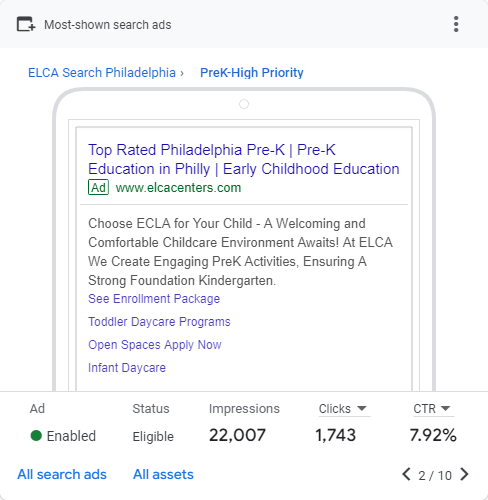This screenshot has height=500, width=488.
Task: Open ELCA Search Philadelphia campaign link
Action: (102, 73)
